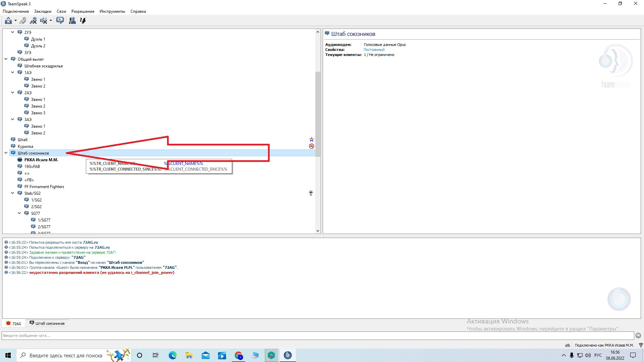Select the FF Firmament Fighters channel
Screen dimensions: 644x362
click(44, 187)
